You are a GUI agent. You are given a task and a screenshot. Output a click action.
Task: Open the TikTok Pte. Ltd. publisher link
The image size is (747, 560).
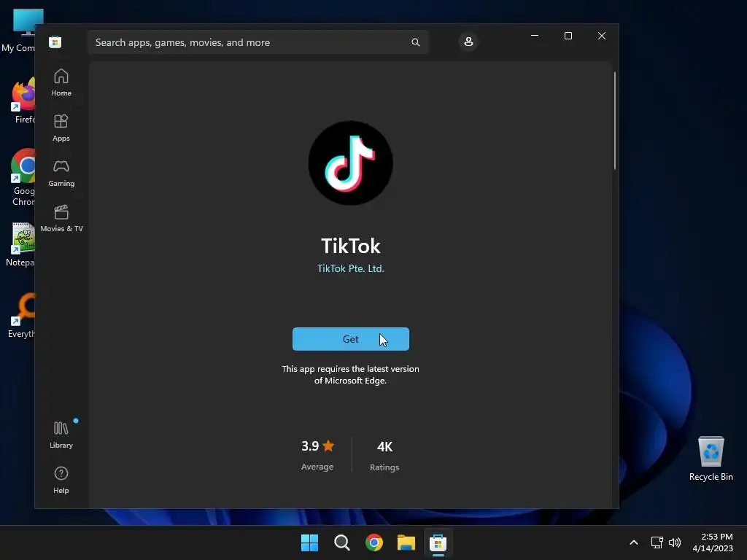(351, 268)
